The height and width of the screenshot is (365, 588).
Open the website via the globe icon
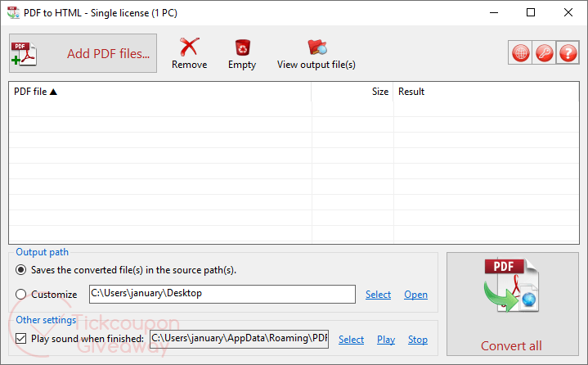(520, 52)
